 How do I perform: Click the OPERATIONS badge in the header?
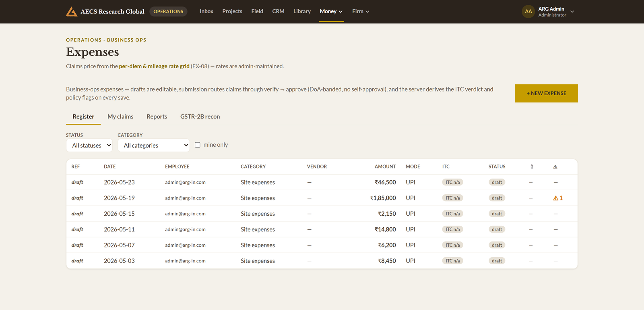(x=168, y=11)
